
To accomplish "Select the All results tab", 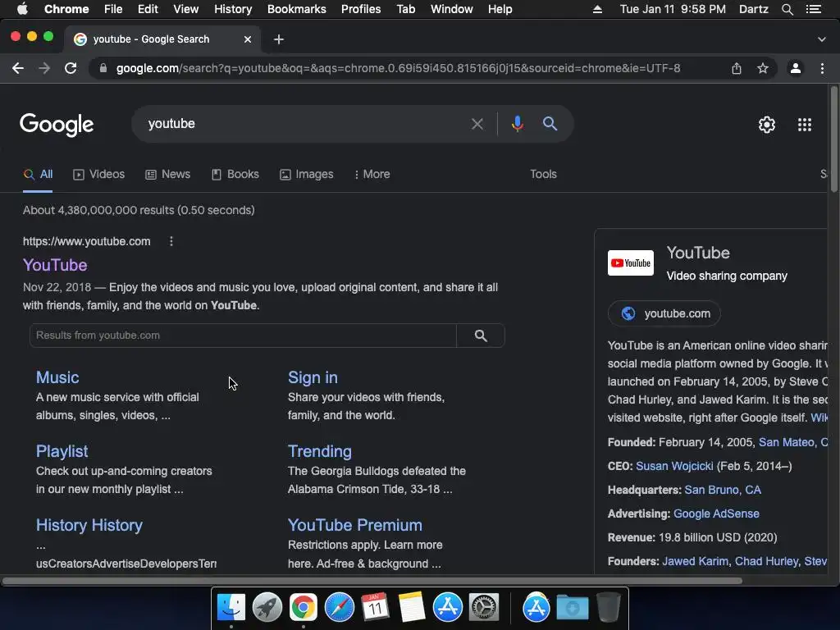I will 38,174.
